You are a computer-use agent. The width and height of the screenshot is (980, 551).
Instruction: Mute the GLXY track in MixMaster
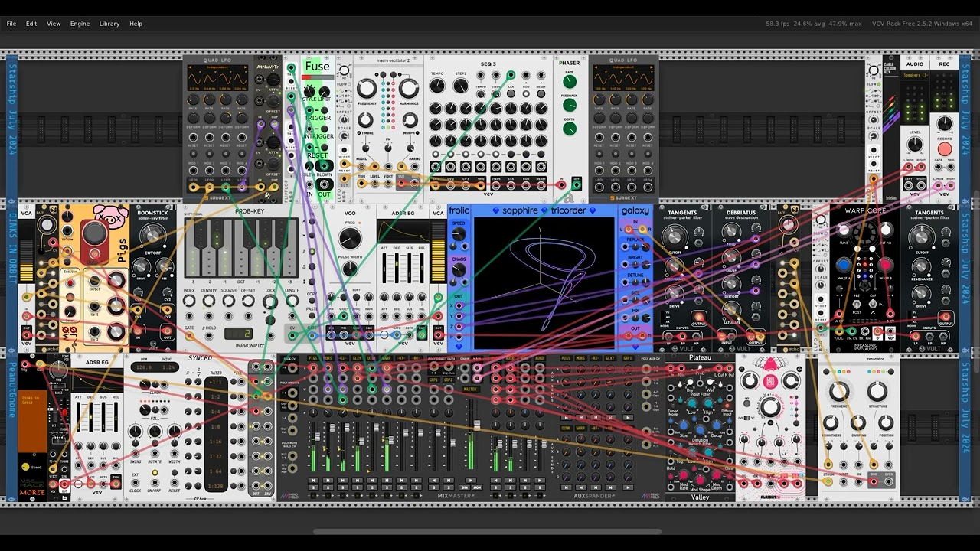pos(358,480)
